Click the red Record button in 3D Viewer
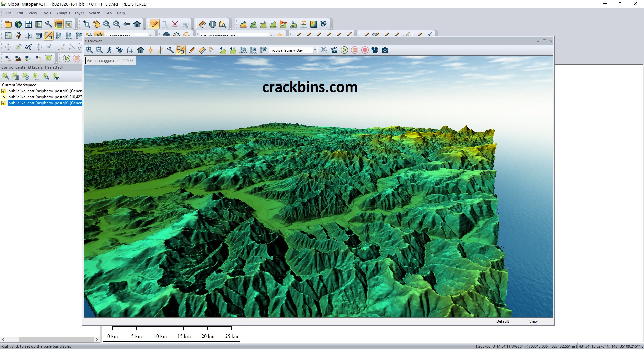The height and width of the screenshot is (349, 644). point(365,50)
